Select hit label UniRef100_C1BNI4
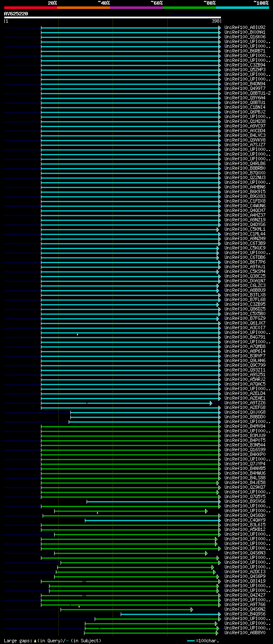This screenshot has width=273, height=644. (x=245, y=107)
